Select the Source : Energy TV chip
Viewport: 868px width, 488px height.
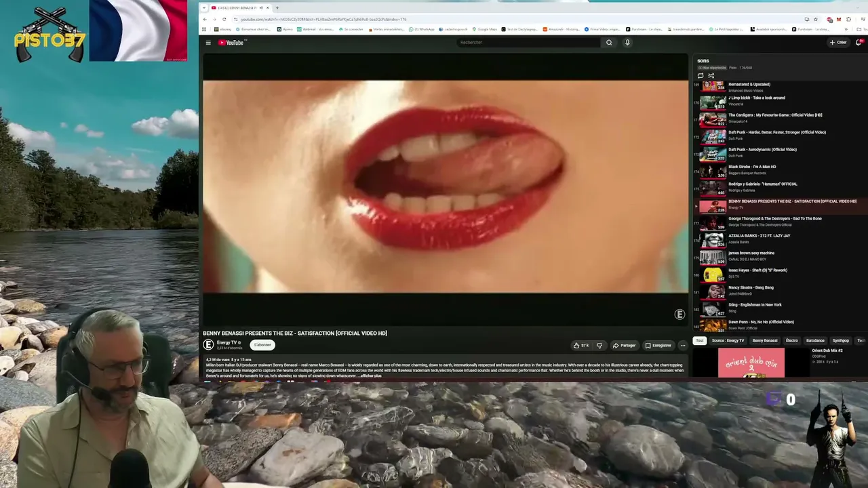pyautogui.click(x=728, y=340)
